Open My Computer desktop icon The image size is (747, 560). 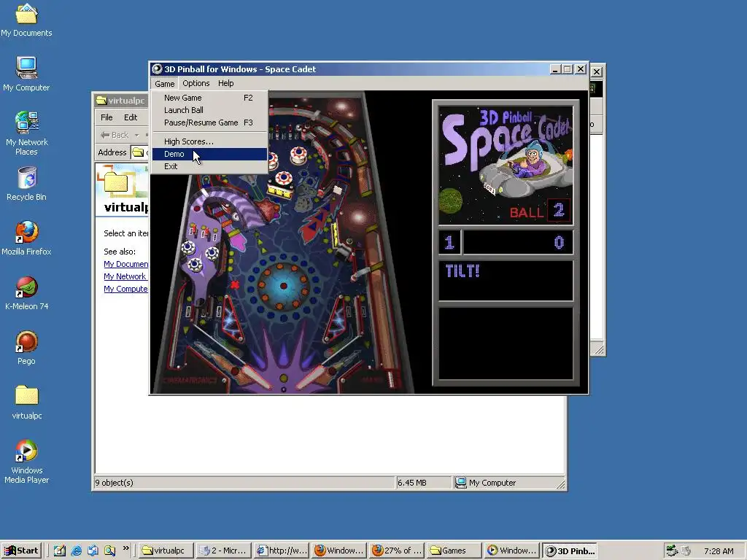[26, 74]
